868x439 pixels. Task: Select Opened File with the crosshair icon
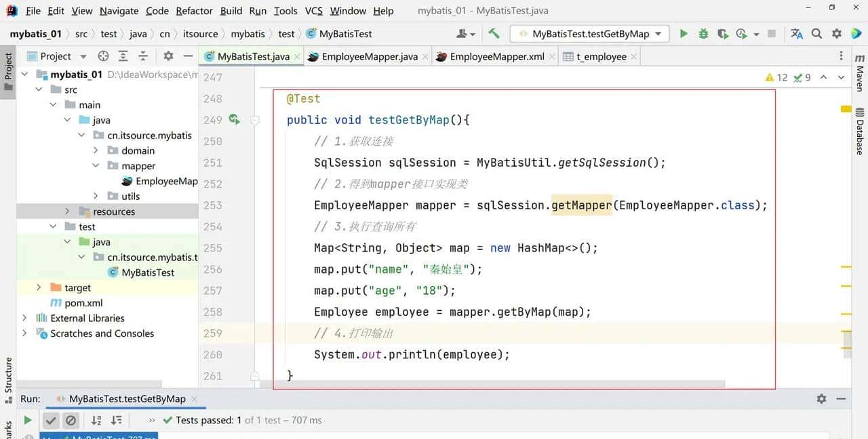click(104, 56)
